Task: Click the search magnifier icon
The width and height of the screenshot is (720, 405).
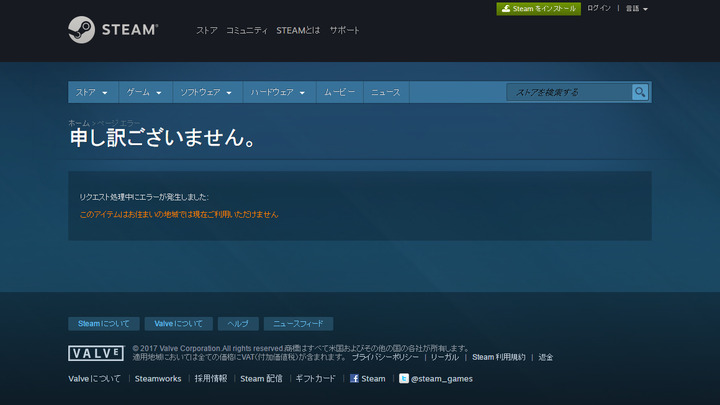Action: click(640, 92)
